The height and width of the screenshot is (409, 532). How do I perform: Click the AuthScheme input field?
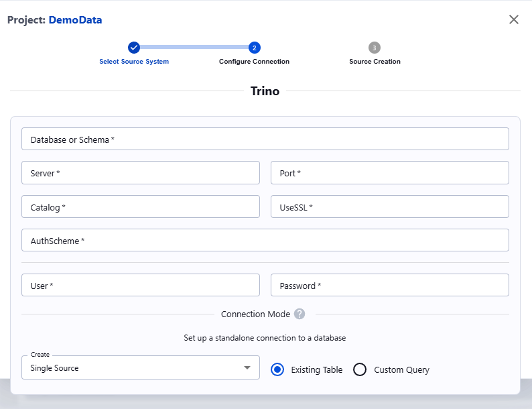coord(265,241)
